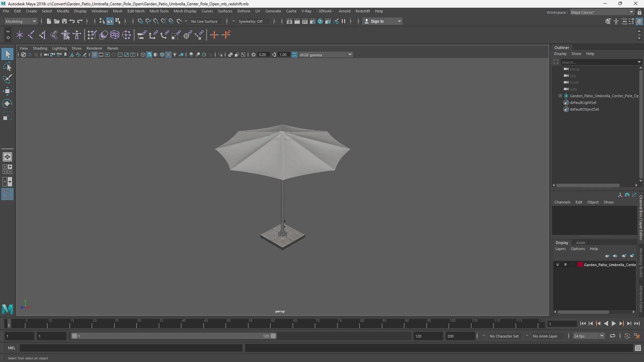The width and height of the screenshot is (644, 362).
Task: Open the 24 fps dropdown
Action: point(589,336)
